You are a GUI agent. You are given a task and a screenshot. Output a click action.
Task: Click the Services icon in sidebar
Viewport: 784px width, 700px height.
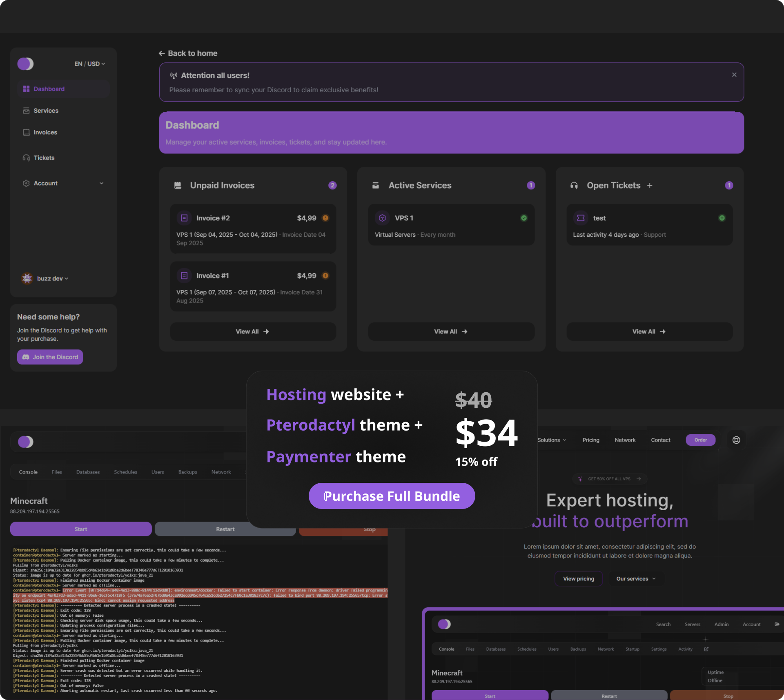26,111
